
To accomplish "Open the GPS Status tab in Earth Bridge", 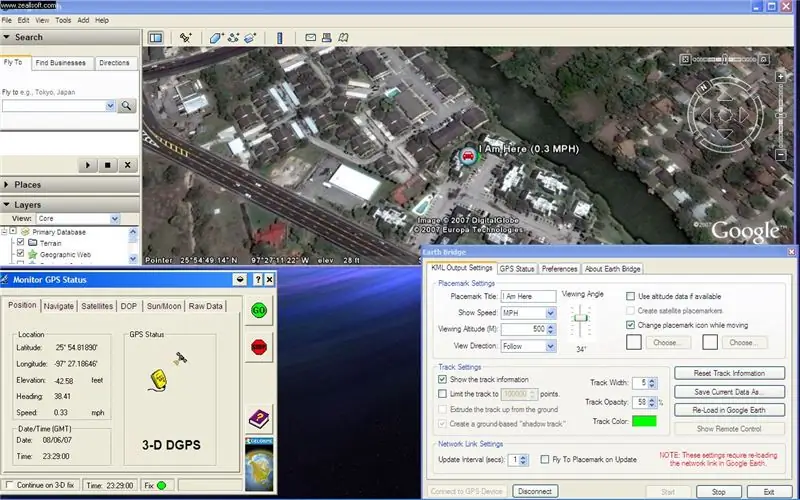I will click(x=517, y=269).
